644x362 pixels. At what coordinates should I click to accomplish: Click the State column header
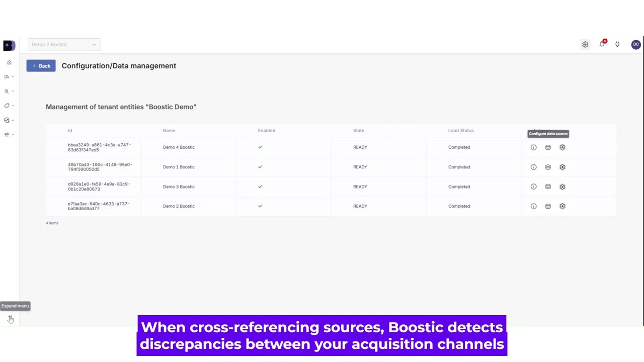point(359,130)
